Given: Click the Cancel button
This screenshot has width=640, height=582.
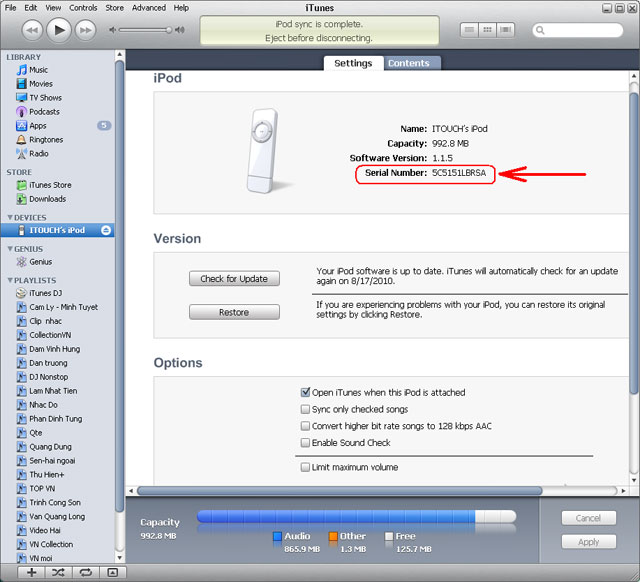Looking at the screenshot, I should (589, 518).
